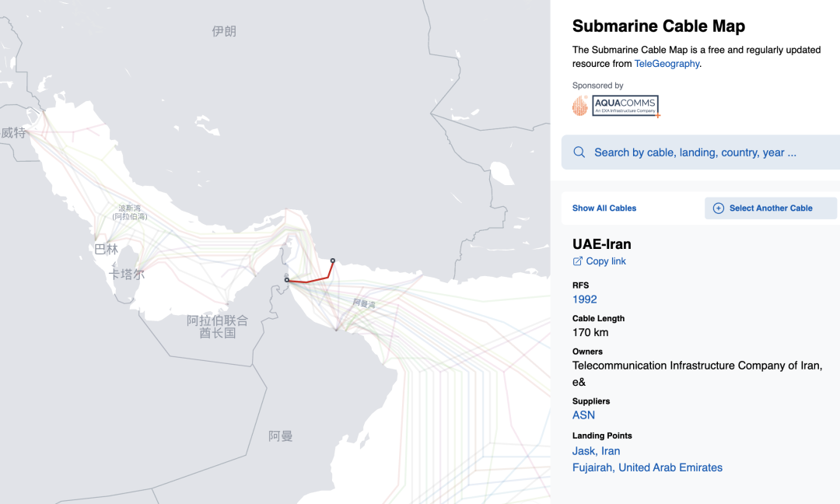This screenshot has width=840, height=504.
Task: Click the Jask, Iran landing point link
Action: coord(596,450)
